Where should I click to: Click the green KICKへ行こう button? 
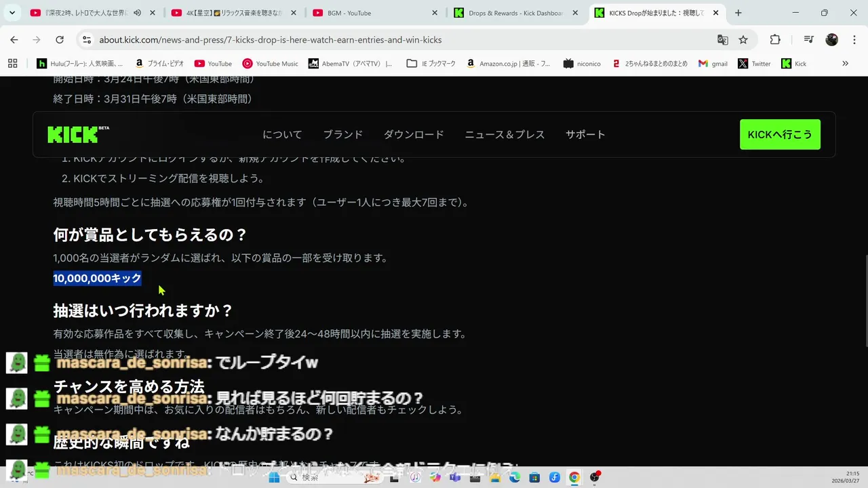pyautogui.click(x=780, y=134)
